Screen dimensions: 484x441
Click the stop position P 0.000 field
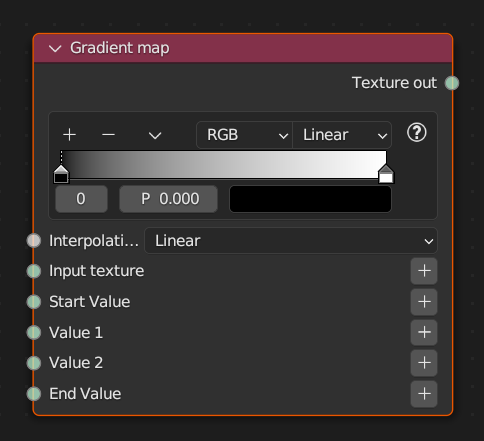pos(169,199)
